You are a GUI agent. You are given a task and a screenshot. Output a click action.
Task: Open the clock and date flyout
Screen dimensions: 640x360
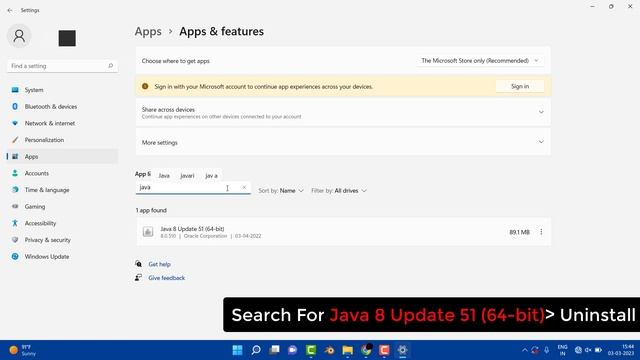(x=620, y=350)
